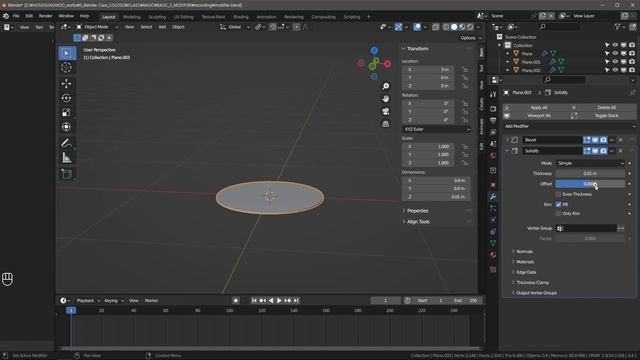Open the timeline Playback menu

click(87, 300)
